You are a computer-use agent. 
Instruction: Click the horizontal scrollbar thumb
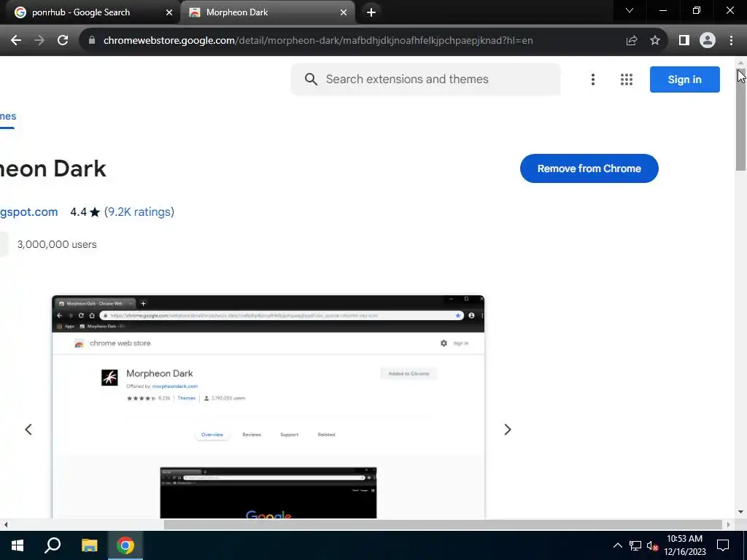[443, 525]
